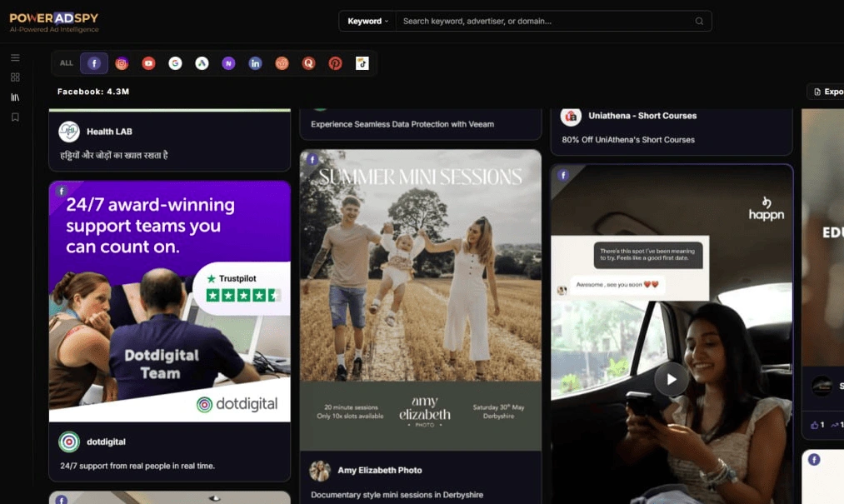
Task: Click the like count on partially visible card
Action: (817, 425)
